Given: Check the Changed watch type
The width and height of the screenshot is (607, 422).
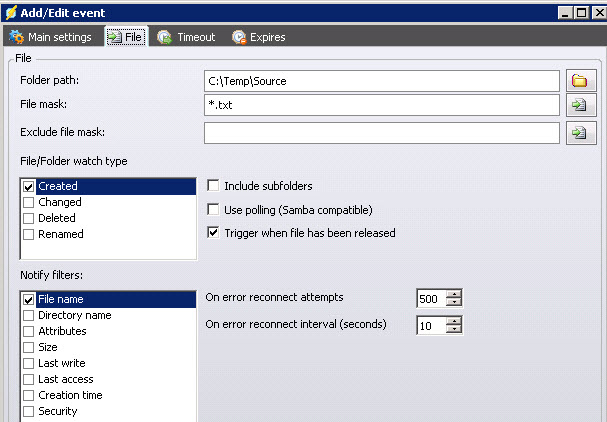Looking at the screenshot, I should point(28,202).
